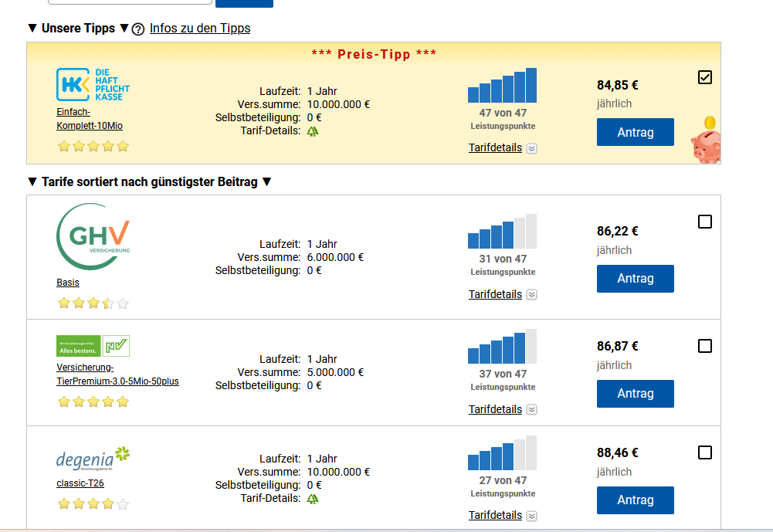This screenshot has height=532, width=773.
Task: Click the green tree icon in degenia Tarif-Details
Action: point(313,499)
